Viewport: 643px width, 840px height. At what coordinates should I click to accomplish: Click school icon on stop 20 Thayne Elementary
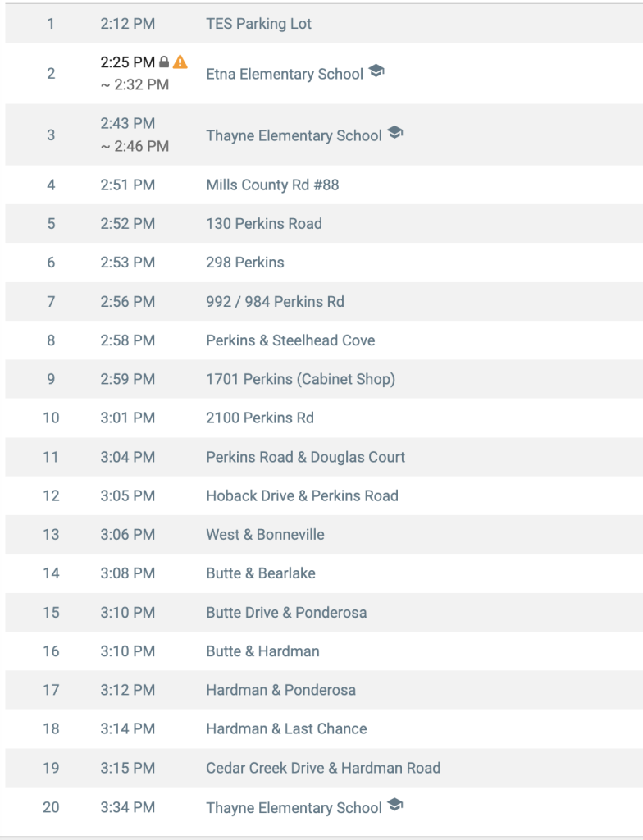[395, 804]
